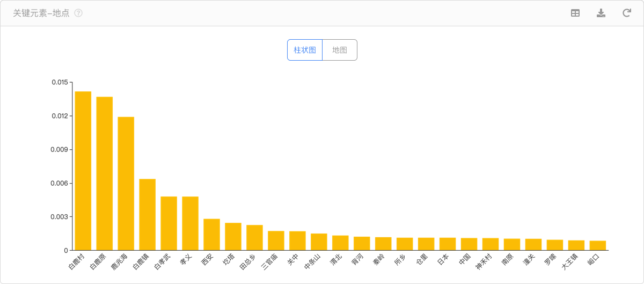This screenshot has height=284, width=644.
Task: Switch to the 柱状图 tab
Action: [x=305, y=50]
